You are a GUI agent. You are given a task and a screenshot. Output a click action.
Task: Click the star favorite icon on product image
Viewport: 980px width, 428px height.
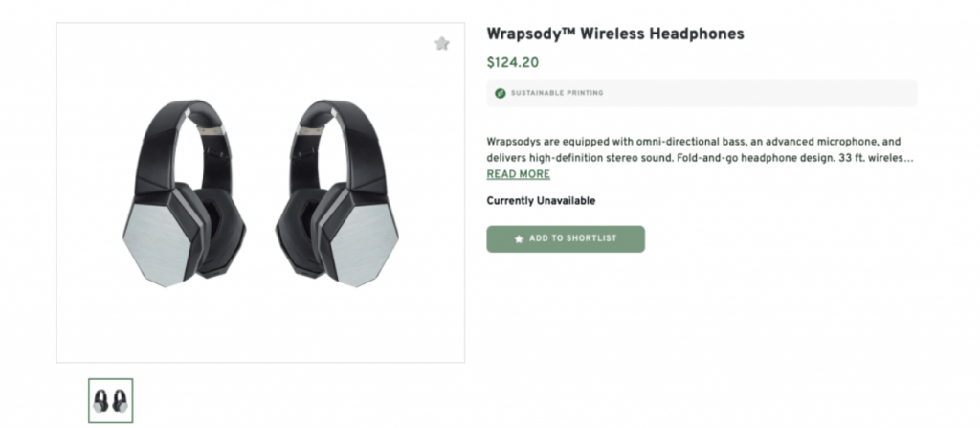pyautogui.click(x=441, y=44)
